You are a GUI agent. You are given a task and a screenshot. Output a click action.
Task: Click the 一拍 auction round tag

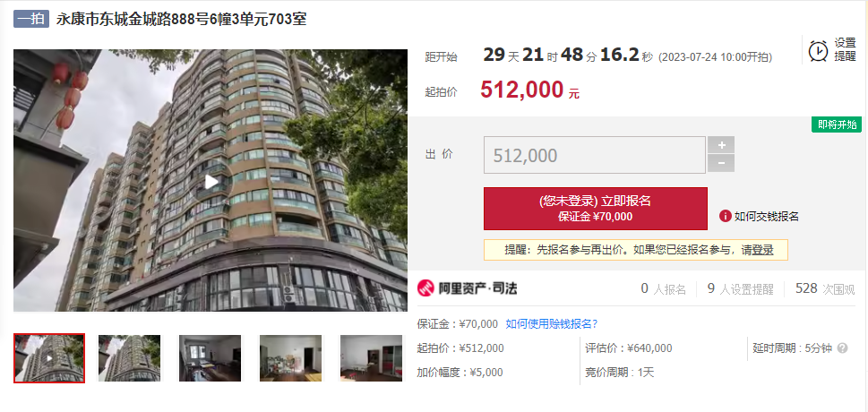click(31, 20)
